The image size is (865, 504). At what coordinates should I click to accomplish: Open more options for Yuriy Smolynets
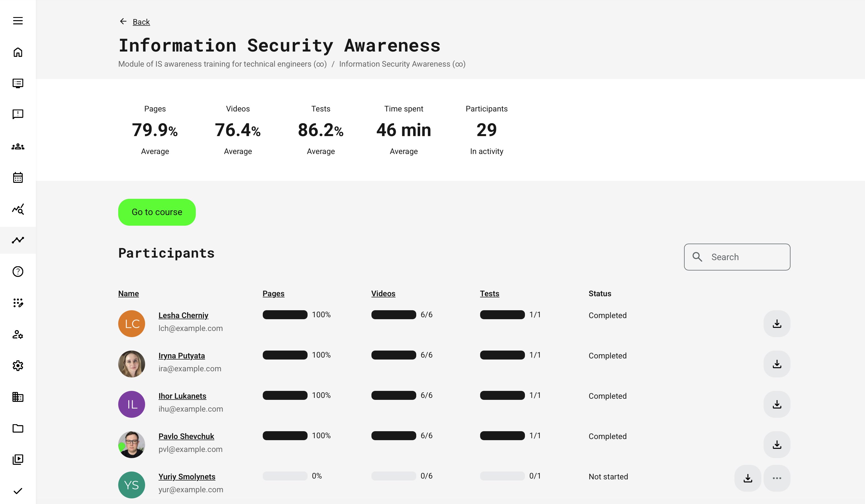point(777,478)
